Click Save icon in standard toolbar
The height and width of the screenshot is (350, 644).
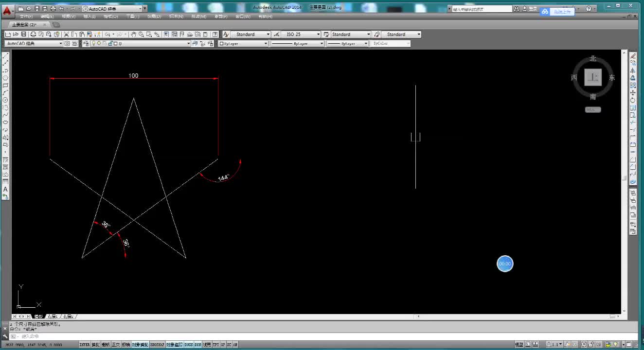24,34
